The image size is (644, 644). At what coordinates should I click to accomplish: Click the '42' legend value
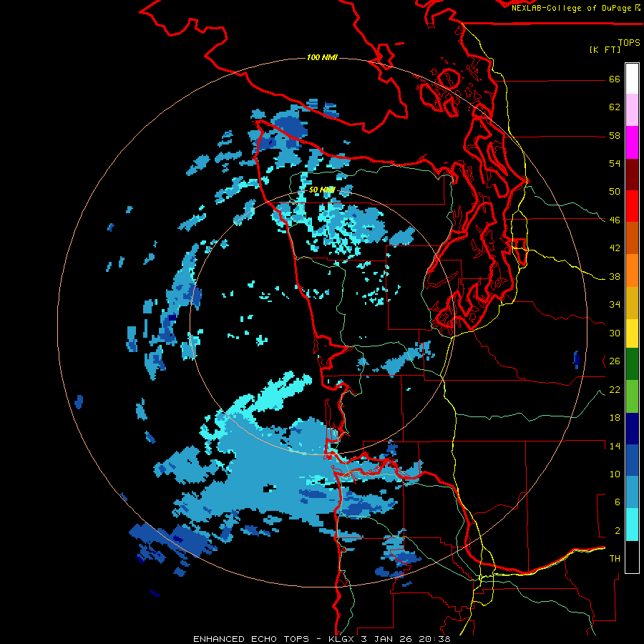click(x=615, y=248)
